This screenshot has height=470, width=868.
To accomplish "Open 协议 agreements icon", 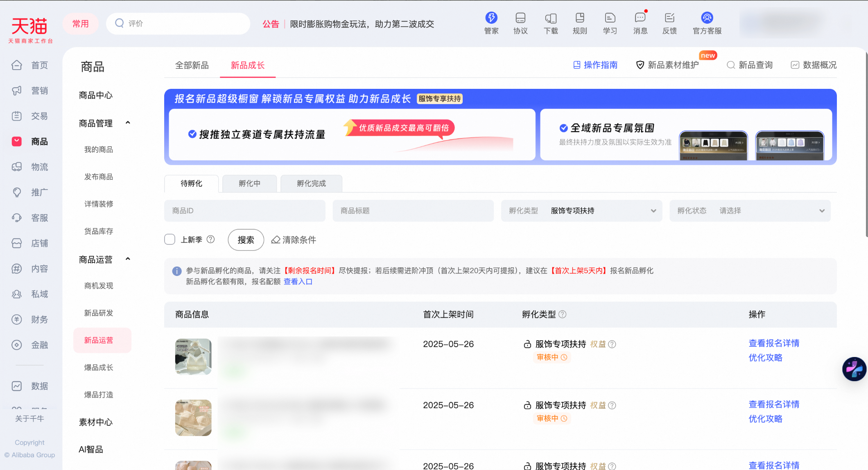I will click(x=520, y=23).
